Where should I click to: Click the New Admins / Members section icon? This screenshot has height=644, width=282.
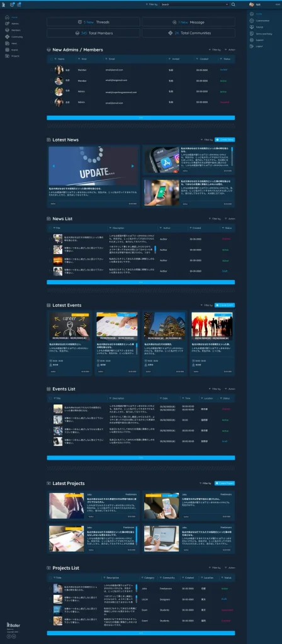coord(49,50)
